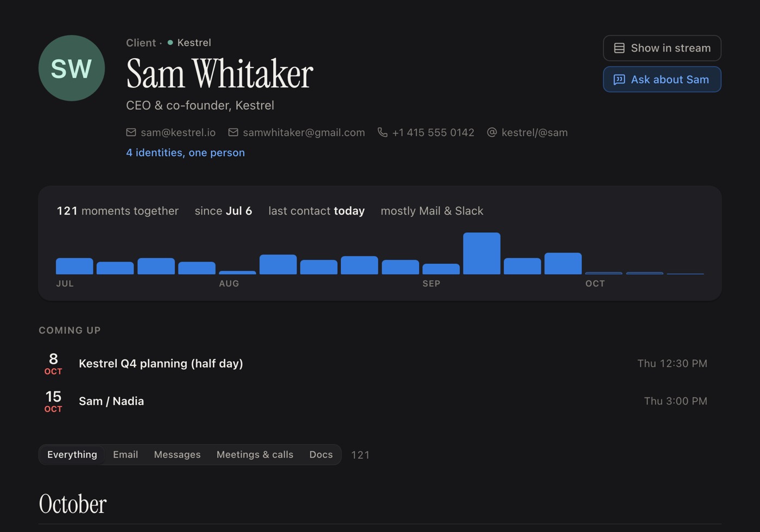The height and width of the screenshot is (532, 760).
Task: Switch to the Docs tab
Action: click(321, 454)
